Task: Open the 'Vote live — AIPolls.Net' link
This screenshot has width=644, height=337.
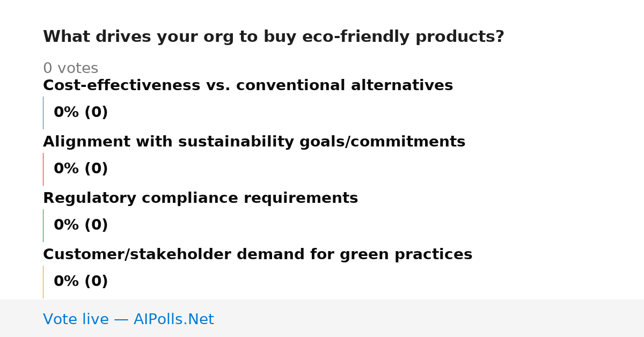Action: (128, 320)
